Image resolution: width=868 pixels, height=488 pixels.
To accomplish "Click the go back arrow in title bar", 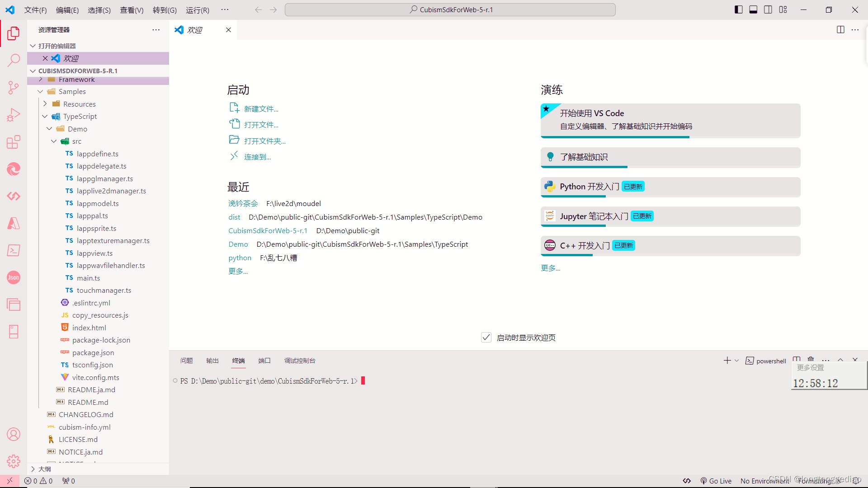I will click(258, 10).
